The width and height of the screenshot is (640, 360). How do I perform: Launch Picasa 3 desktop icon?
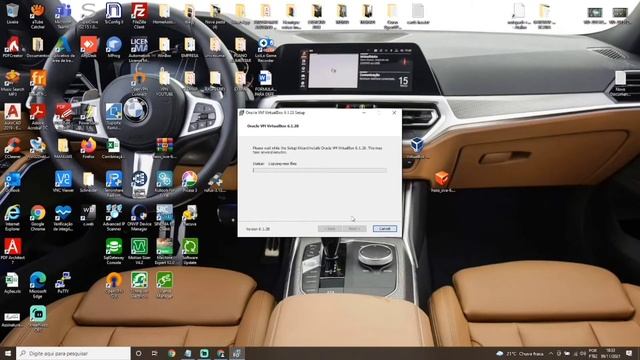tap(189, 182)
